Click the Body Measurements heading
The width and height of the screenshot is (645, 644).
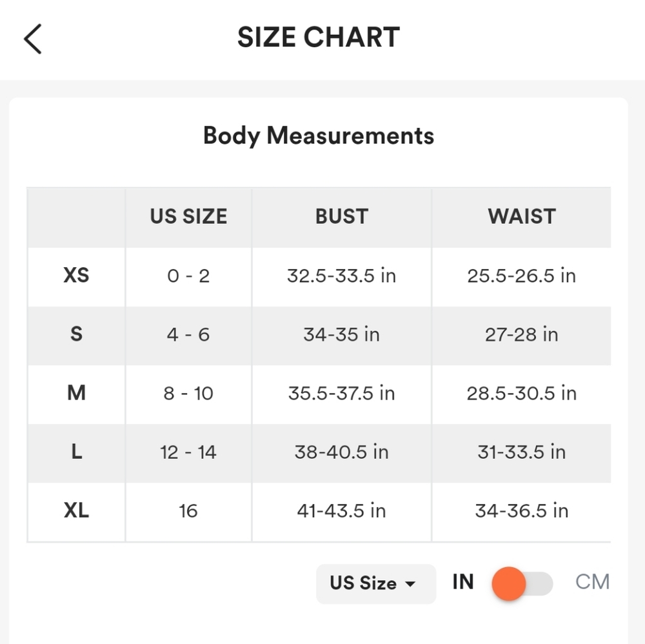tap(319, 136)
